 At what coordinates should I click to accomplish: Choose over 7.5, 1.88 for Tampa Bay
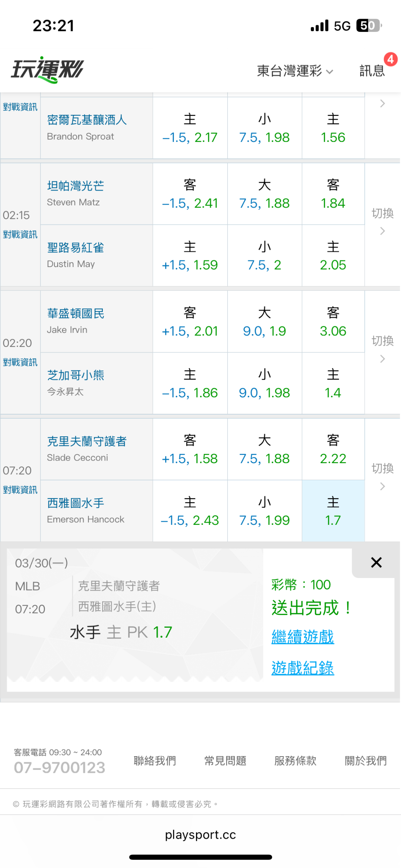(264, 194)
